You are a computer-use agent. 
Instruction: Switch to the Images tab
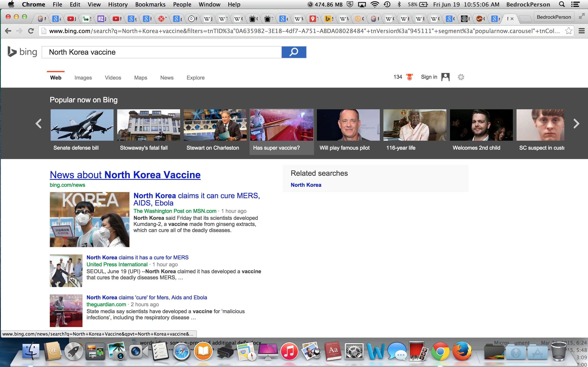coord(83,78)
